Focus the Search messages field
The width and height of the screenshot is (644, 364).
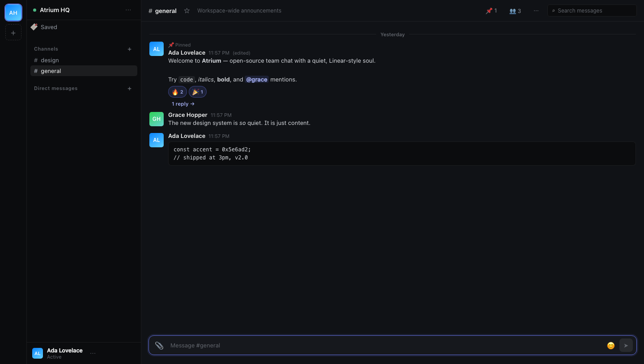point(592,11)
